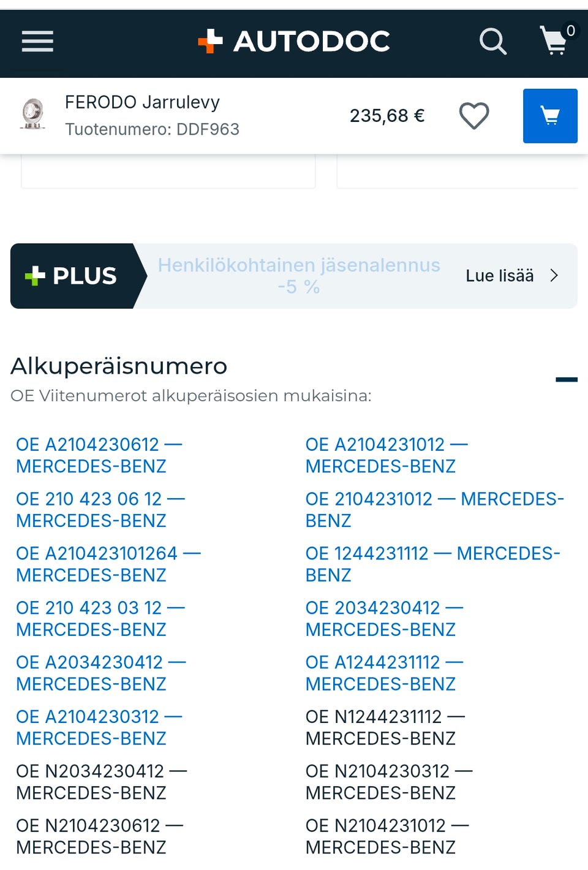Open the hamburger menu
Image resolution: width=588 pixels, height=870 pixels.
37,42
